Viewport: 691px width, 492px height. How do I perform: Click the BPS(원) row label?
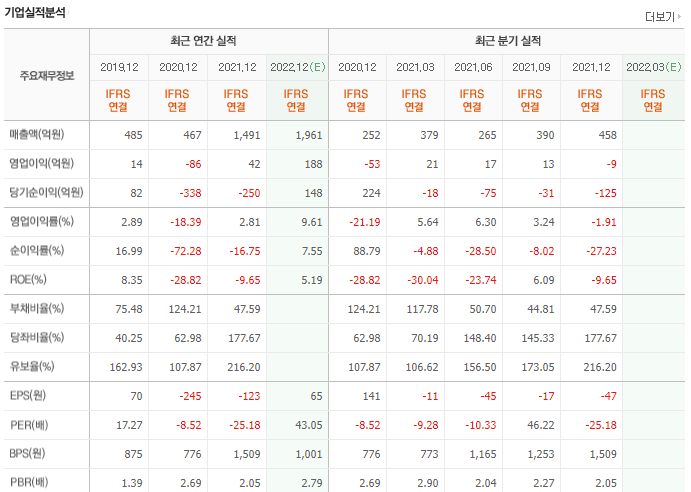(x=27, y=454)
